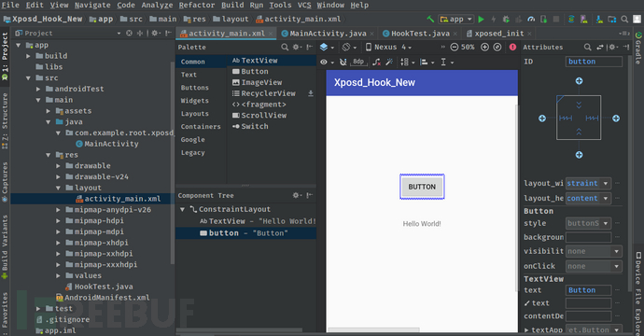Switch to HookTest.java tab

tap(420, 34)
